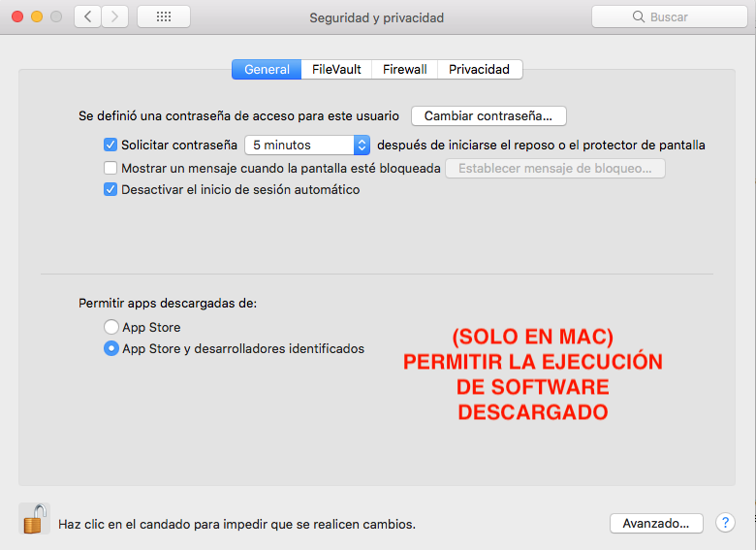Viewport: 756px width, 550px height.
Task: Toggle Desactivar el inicio de sesión automático
Action: click(x=110, y=189)
